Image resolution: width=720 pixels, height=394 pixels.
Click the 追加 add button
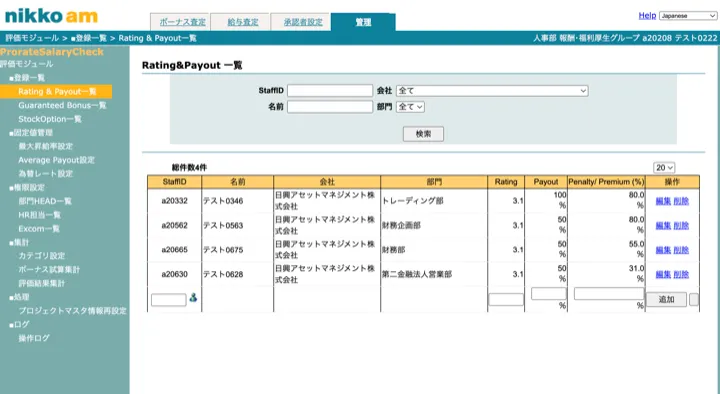point(666,299)
